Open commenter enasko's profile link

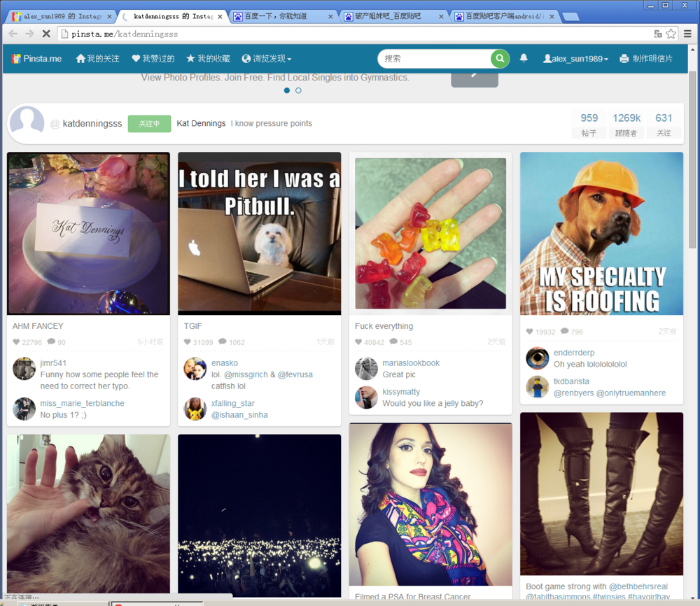point(225,363)
